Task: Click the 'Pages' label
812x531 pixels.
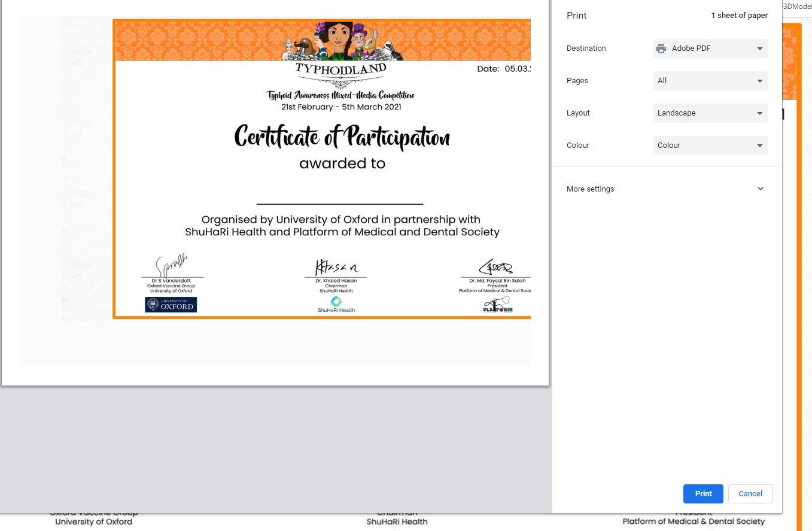Action: tap(577, 81)
